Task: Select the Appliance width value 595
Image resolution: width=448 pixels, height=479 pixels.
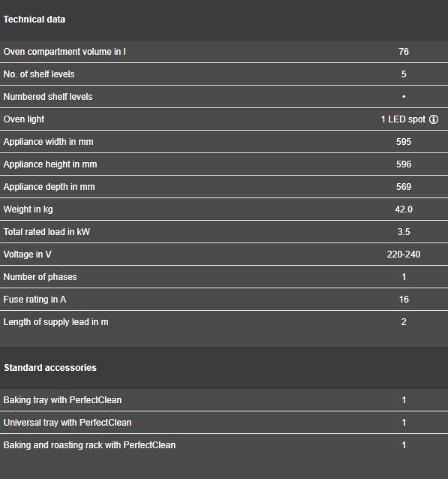Action: (404, 142)
